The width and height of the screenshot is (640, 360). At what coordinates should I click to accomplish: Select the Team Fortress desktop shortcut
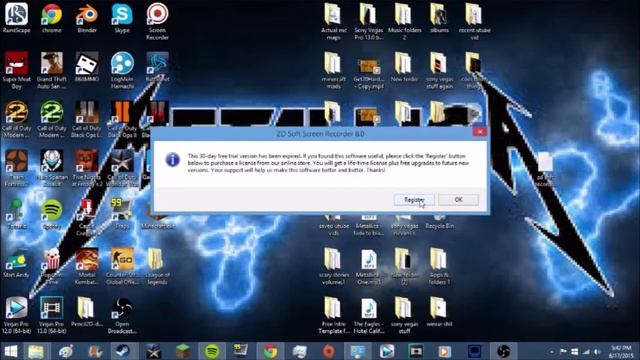[16, 168]
